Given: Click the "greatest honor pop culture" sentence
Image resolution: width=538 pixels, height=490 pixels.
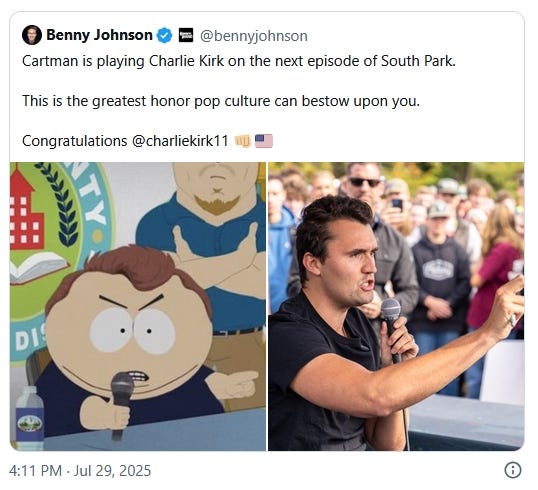Looking at the screenshot, I should (x=221, y=101).
